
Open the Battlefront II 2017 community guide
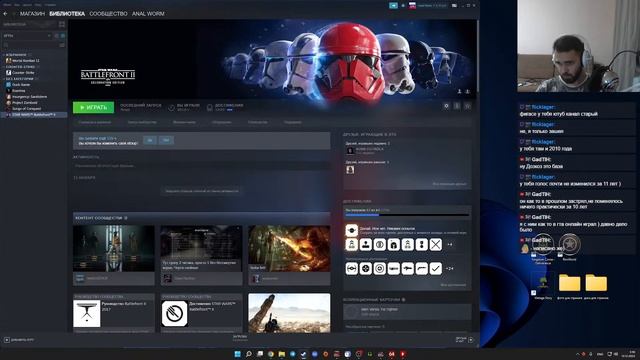coord(113,313)
